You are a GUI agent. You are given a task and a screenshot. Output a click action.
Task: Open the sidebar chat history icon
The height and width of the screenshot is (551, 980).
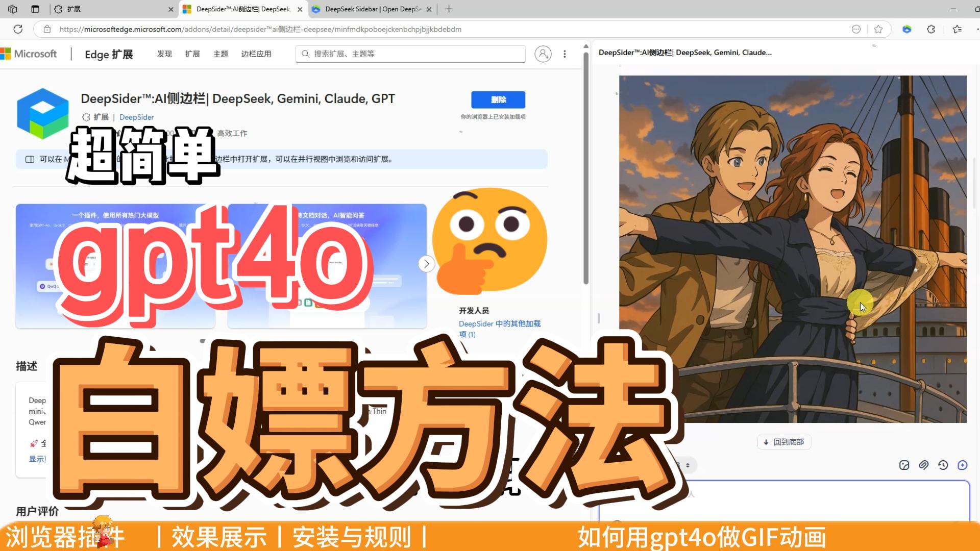coord(943,465)
